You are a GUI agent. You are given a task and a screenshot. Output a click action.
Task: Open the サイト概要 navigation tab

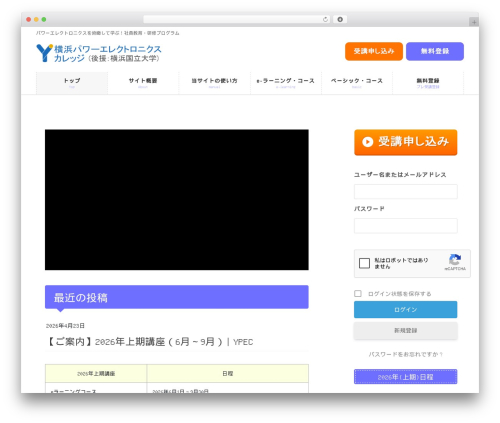click(143, 83)
